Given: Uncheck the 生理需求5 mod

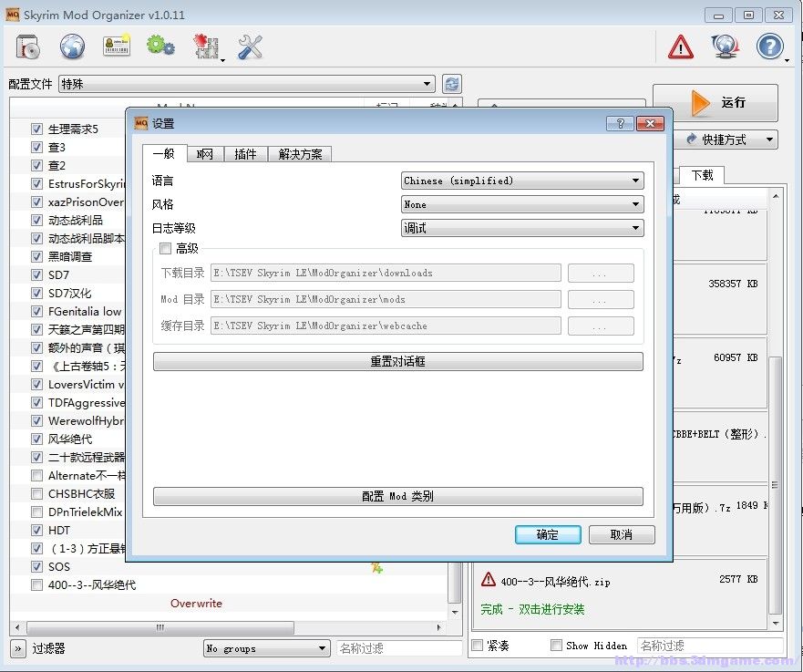Looking at the screenshot, I should (x=36, y=129).
